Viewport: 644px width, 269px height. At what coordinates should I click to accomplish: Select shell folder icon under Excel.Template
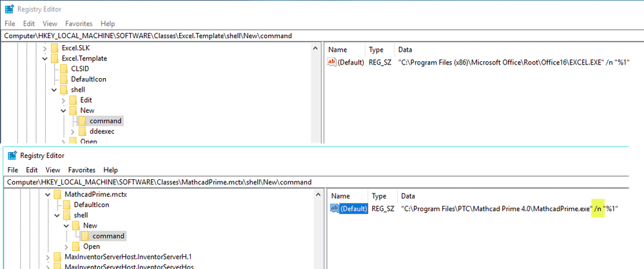pos(64,90)
